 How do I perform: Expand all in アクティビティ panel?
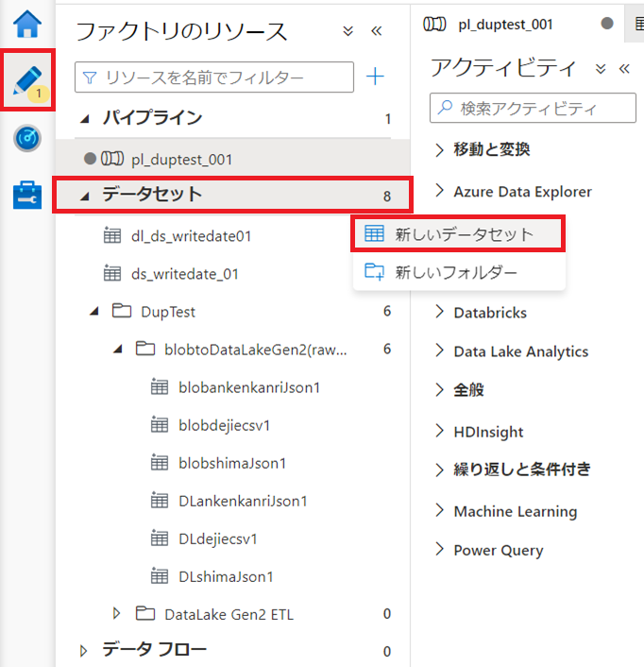click(x=601, y=69)
